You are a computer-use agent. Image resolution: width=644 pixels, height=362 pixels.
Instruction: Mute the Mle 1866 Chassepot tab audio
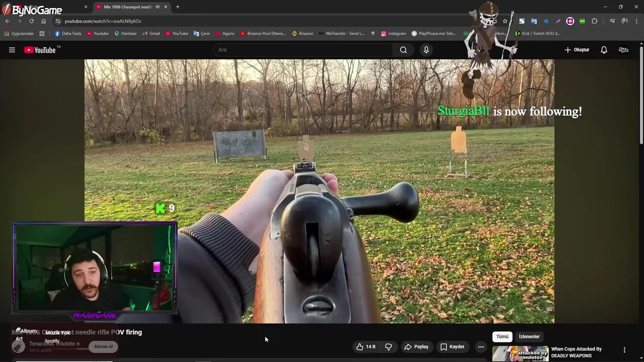157,7
